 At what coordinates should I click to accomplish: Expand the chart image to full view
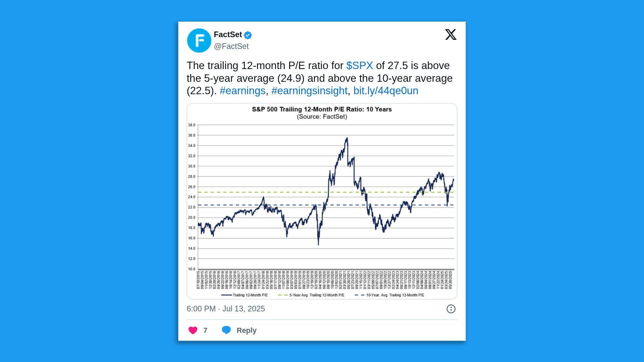pos(322,201)
